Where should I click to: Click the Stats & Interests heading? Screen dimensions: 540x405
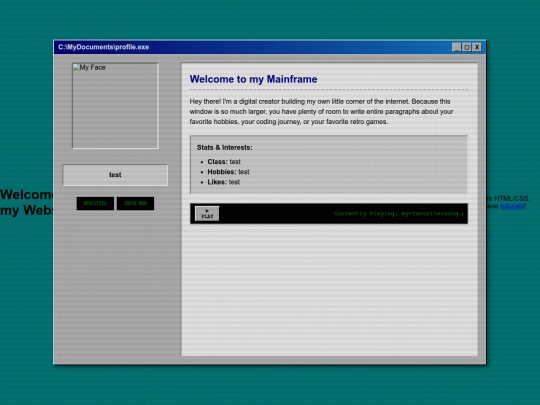pos(225,147)
